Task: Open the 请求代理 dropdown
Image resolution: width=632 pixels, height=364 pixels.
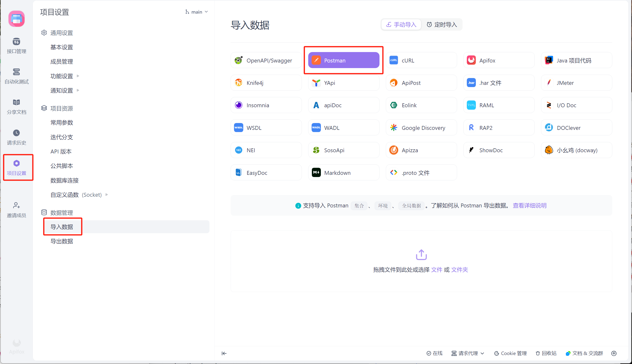Action: [x=468, y=353]
